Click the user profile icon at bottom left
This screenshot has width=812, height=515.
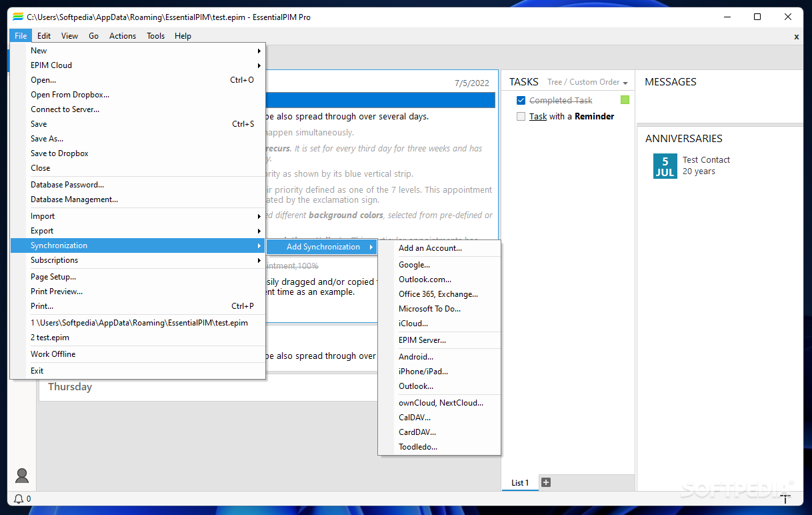22,476
